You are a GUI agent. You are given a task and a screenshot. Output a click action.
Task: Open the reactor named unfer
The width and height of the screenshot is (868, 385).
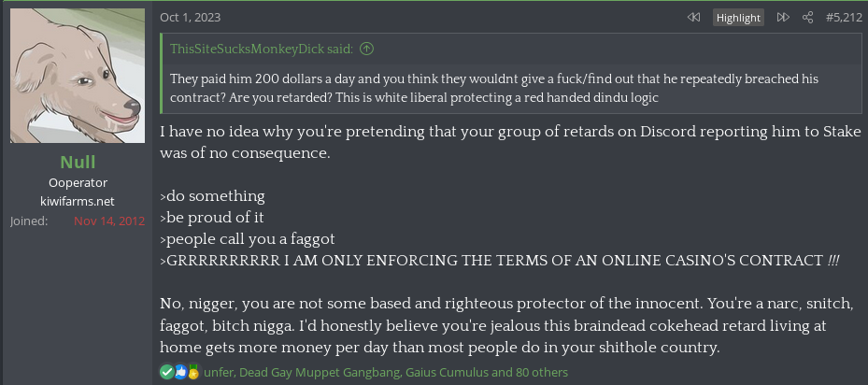(x=218, y=372)
